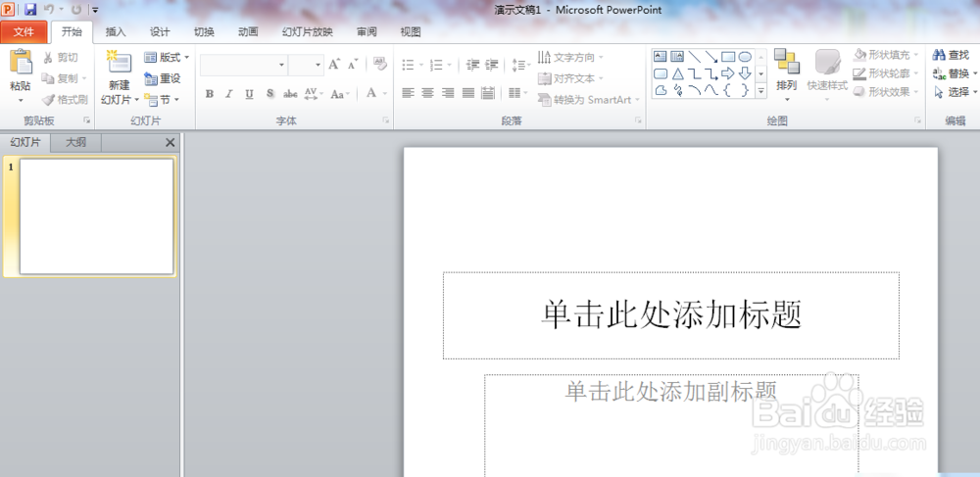Pick the arrow line shape in gallery
The width and height of the screenshot is (980, 477).
click(x=711, y=57)
